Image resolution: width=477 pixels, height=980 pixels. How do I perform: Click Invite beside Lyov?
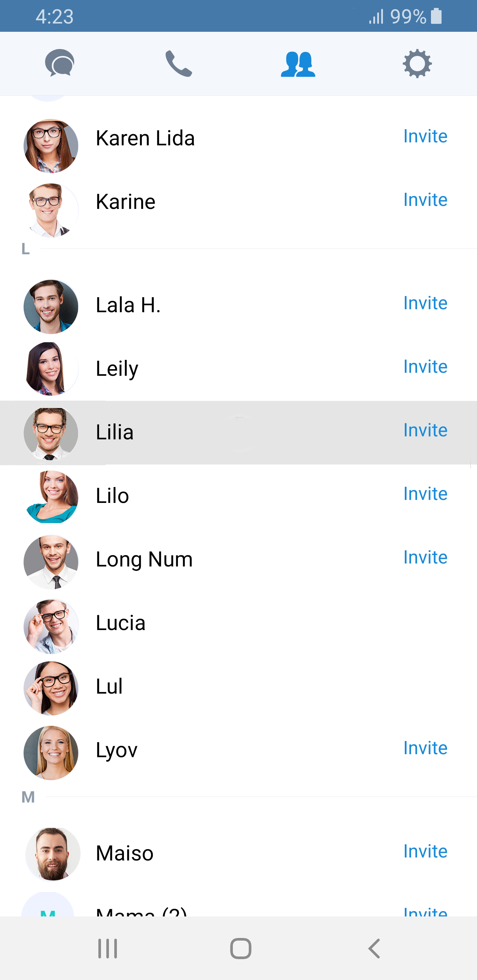point(425,748)
